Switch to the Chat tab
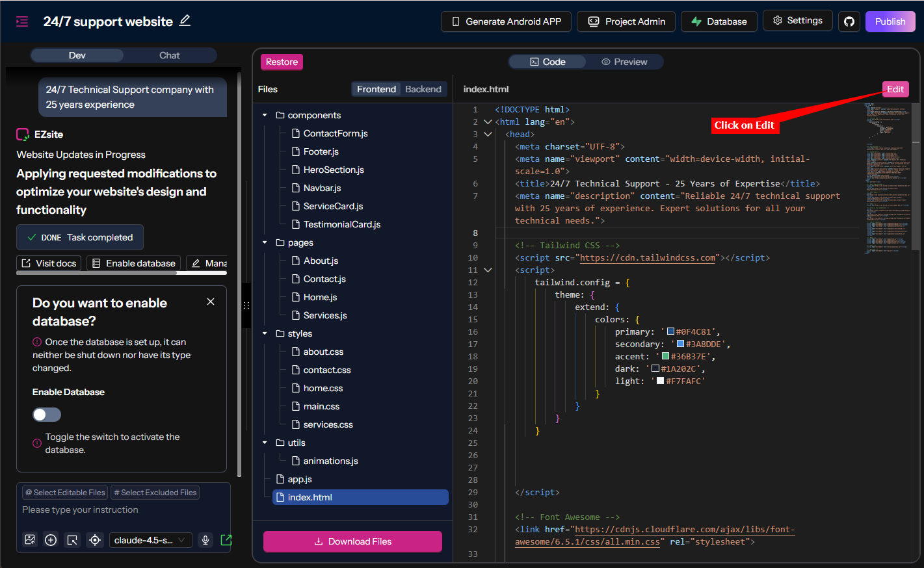 pyautogui.click(x=169, y=55)
